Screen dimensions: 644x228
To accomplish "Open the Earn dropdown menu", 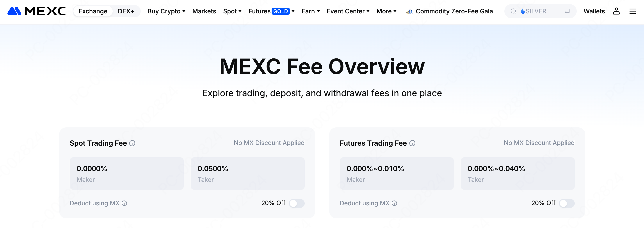I will 311,11.
